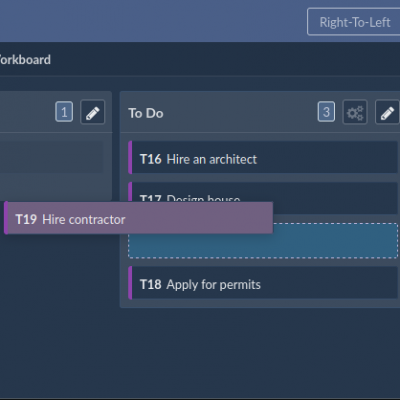Select the purple color bar on the T16 card

[130, 158]
